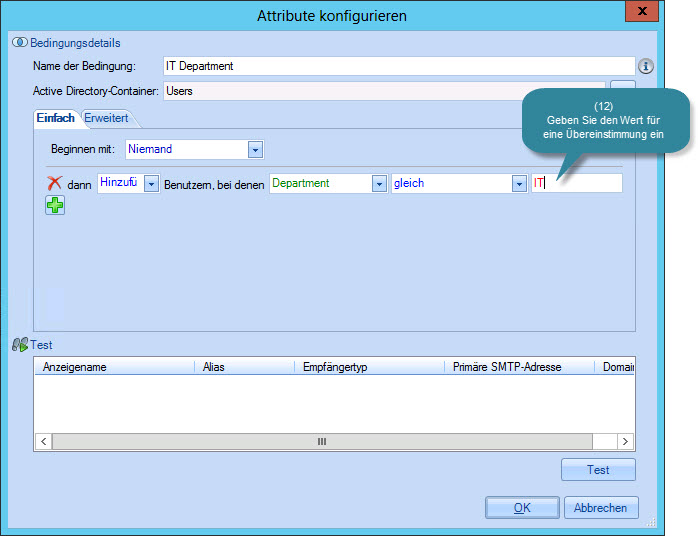This screenshot has height=536, width=698.
Task: Open the Erweitert tab
Action: coord(106,118)
